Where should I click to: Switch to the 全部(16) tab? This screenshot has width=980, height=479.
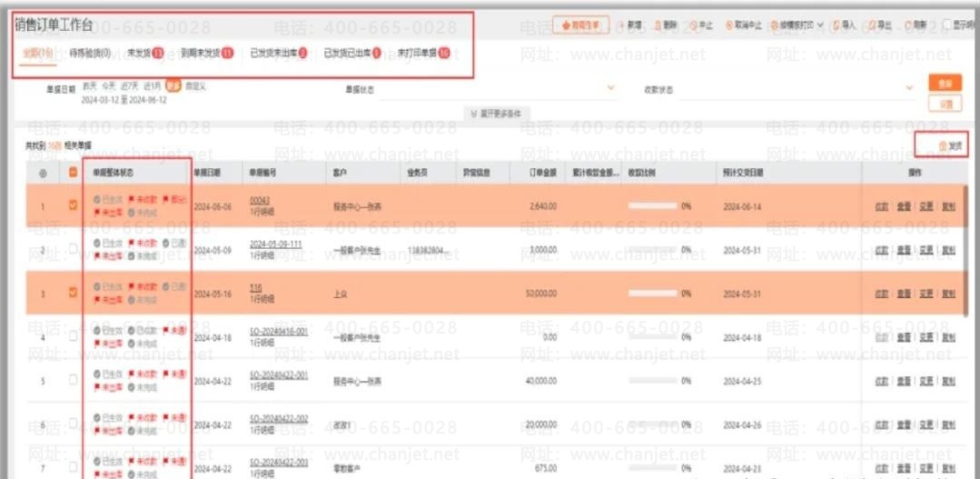(x=37, y=53)
